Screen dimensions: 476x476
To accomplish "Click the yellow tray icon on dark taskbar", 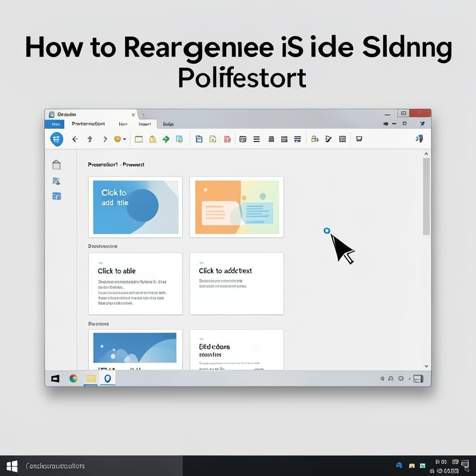I will (x=412, y=466).
